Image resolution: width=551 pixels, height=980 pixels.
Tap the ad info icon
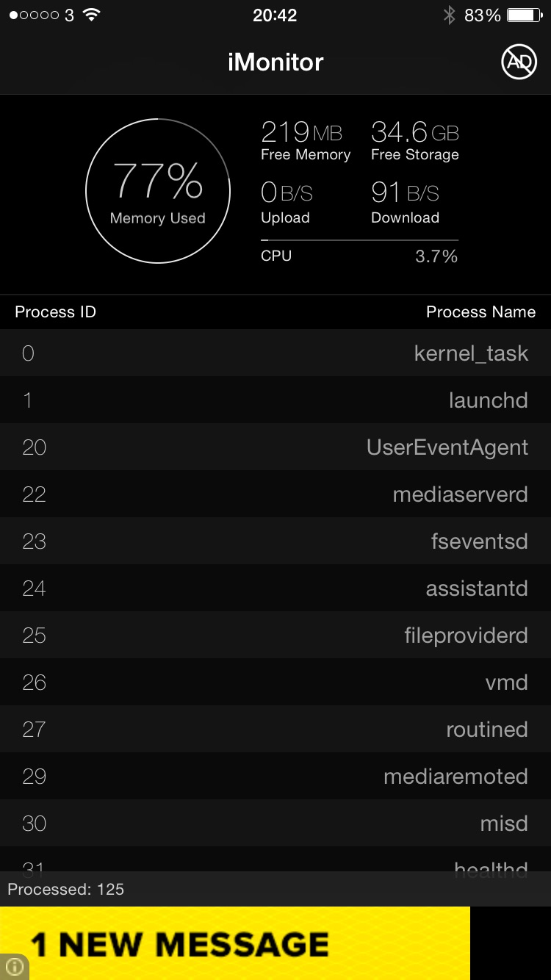[x=15, y=967]
